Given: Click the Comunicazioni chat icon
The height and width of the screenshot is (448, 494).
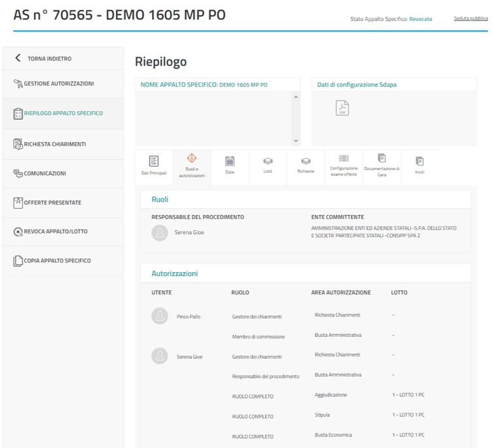Looking at the screenshot, I should coord(18,173).
